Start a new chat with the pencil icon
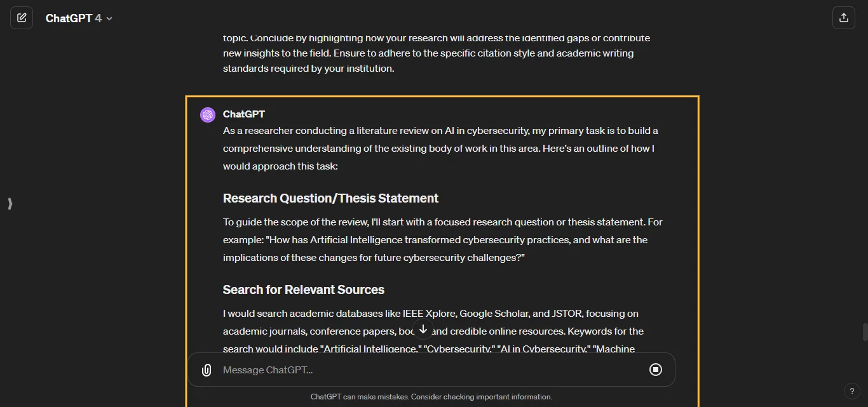Image resolution: width=868 pixels, height=407 pixels. 22,18
